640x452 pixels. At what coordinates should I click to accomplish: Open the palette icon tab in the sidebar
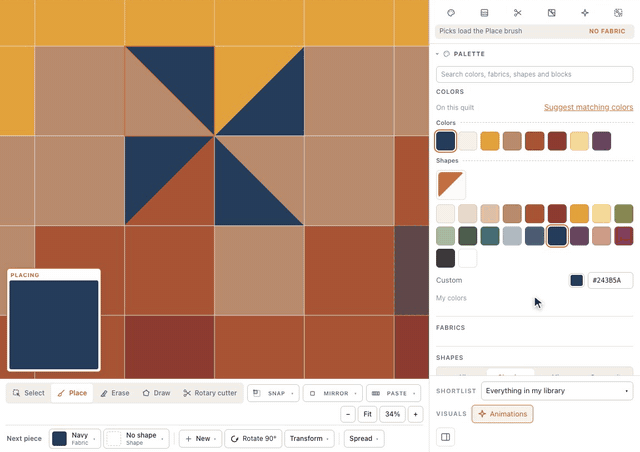pos(451,13)
